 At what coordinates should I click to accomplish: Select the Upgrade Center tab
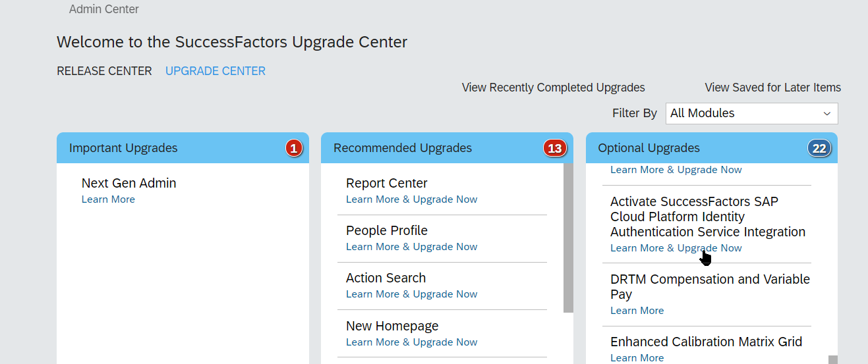(216, 71)
